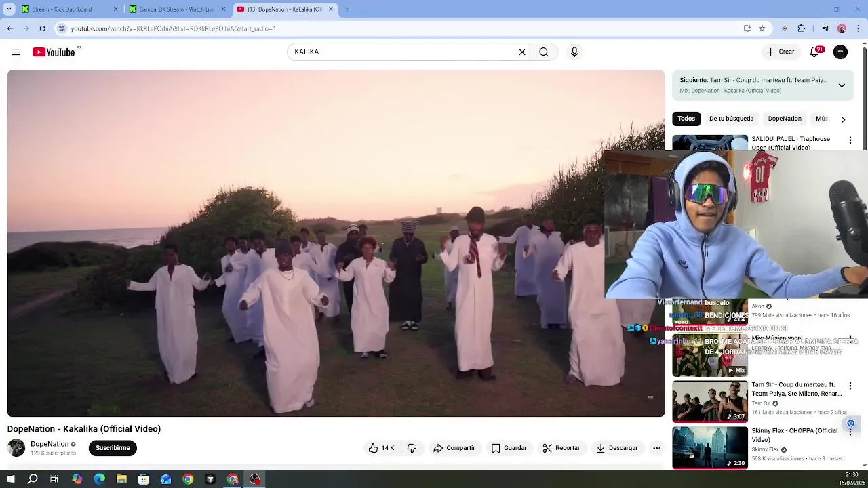This screenshot has height=488, width=868.
Task: Clear the KALIKA search text
Action: pos(522,52)
